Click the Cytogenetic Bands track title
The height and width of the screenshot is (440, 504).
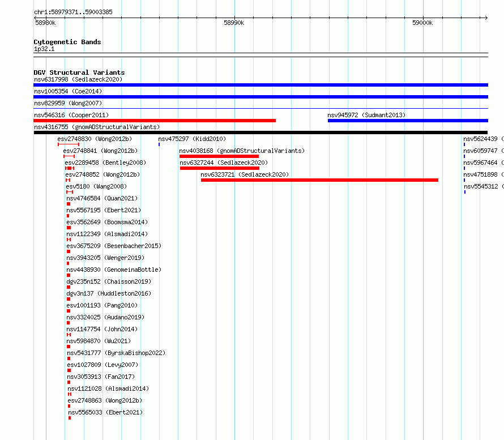[67, 42]
